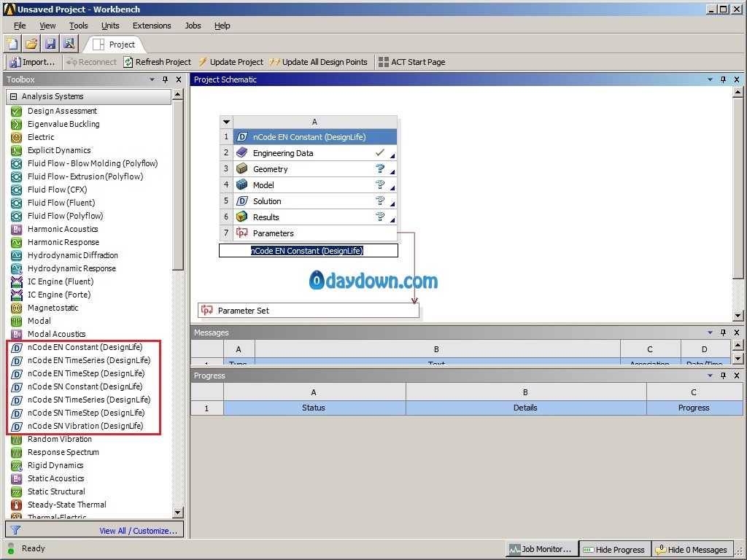
Task: Open the Progress pane dropdown arrow
Action: point(710,376)
